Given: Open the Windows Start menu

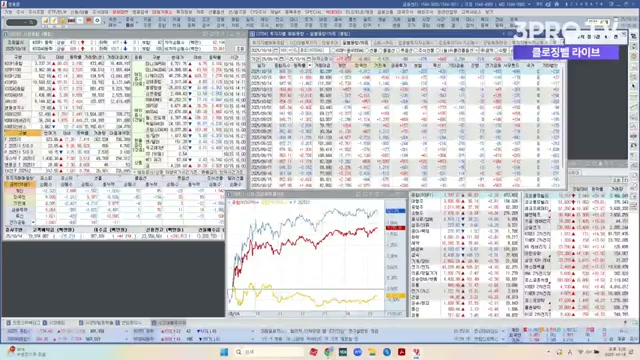Looking at the screenshot, I should (x=224, y=352).
